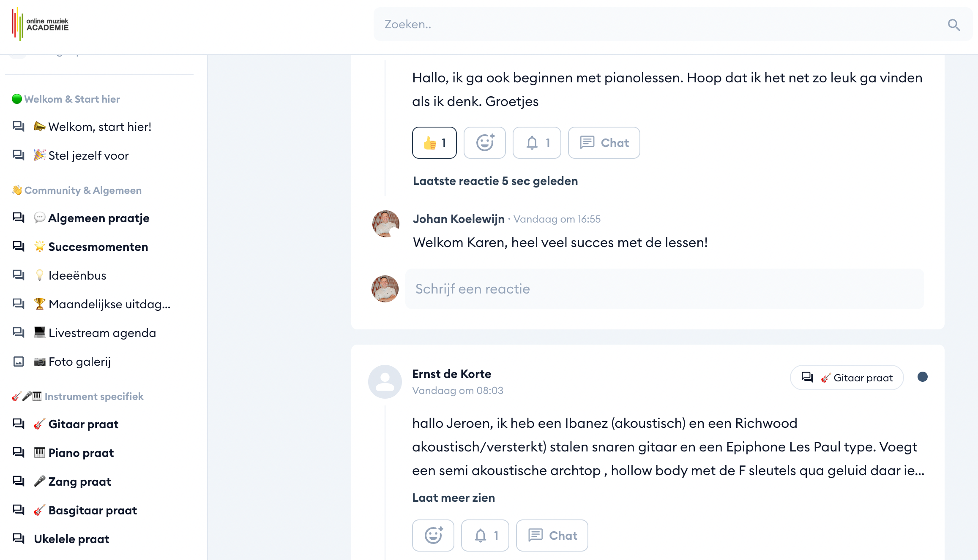Open the Foto galerij image space
Screen dimensions: 978x560
tap(79, 362)
